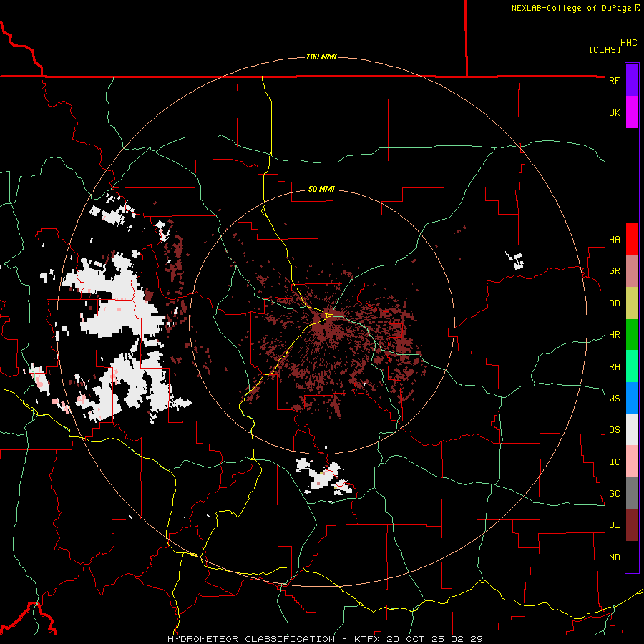
Task: Click the HYDROMETEOR CLASSIFICATION title text
Action: click(251, 639)
